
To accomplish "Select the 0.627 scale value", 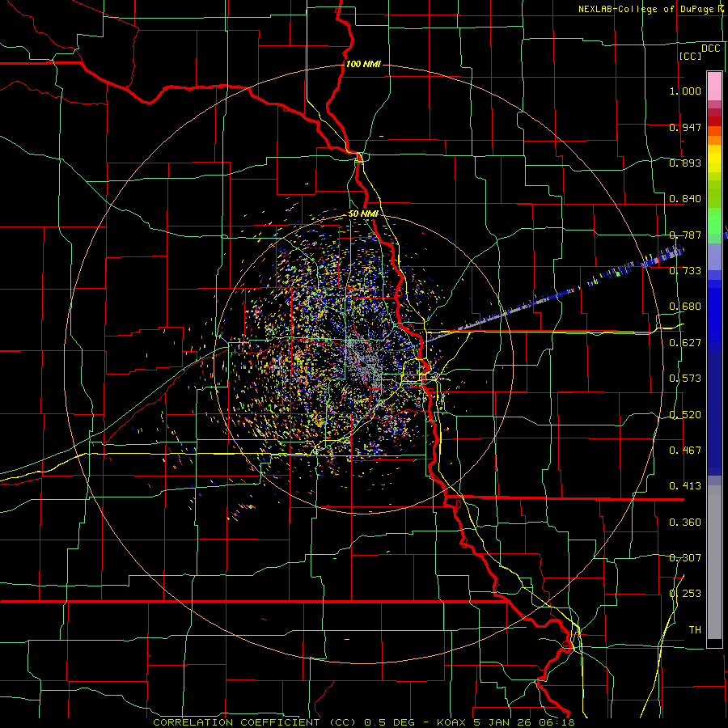I will click(x=685, y=343).
